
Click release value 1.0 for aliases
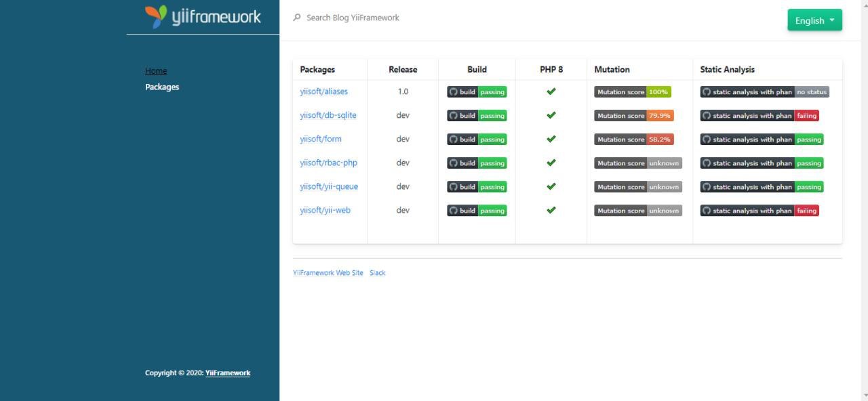tap(403, 91)
